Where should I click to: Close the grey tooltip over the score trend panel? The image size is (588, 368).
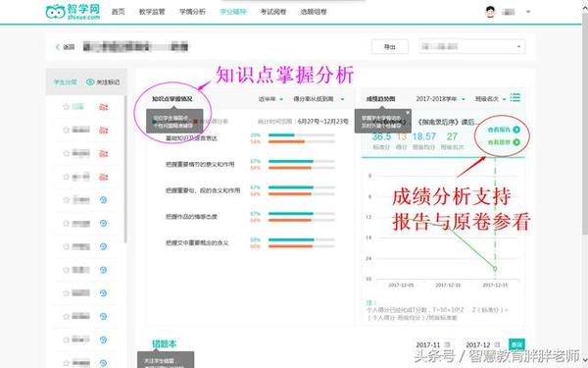pyautogui.click(x=408, y=112)
